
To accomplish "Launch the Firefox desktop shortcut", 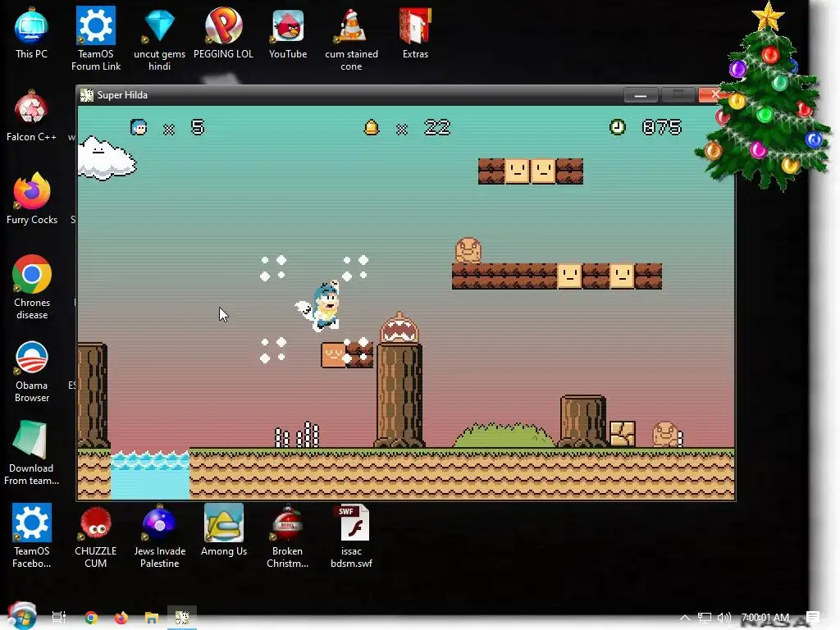I will click(32, 199).
